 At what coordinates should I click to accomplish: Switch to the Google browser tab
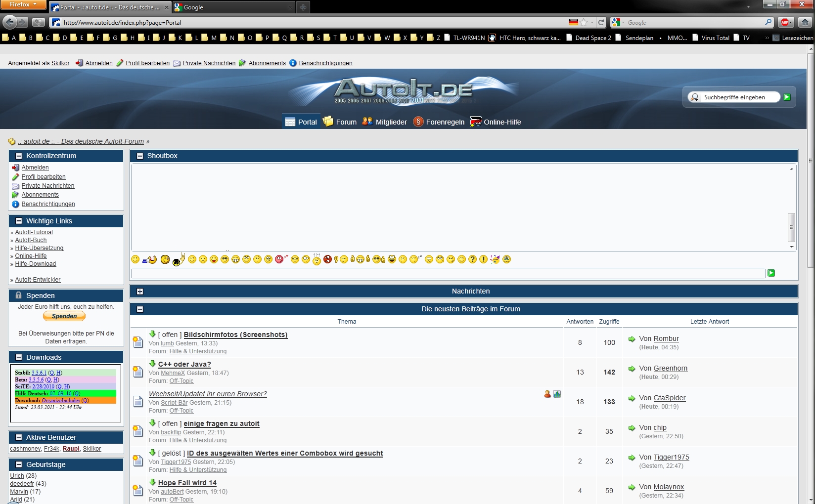pyautogui.click(x=232, y=7)
